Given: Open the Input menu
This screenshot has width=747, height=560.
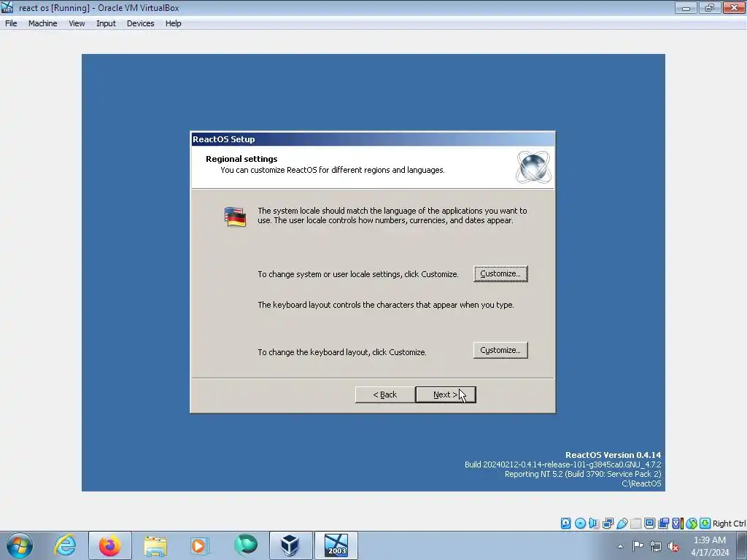Looking at the screenshot, I should [106, 23].
